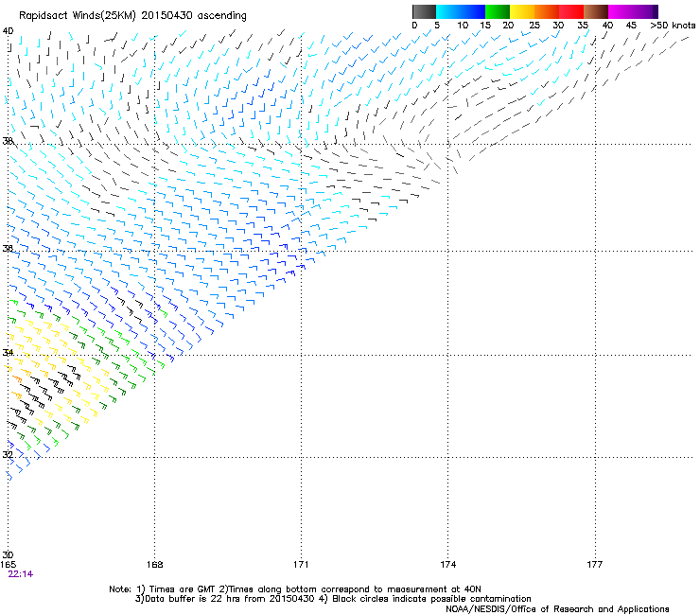Click the latitude label '34' on the left axis
The image size is (700, 615).
pyautogui.click(x=8, y=352)
